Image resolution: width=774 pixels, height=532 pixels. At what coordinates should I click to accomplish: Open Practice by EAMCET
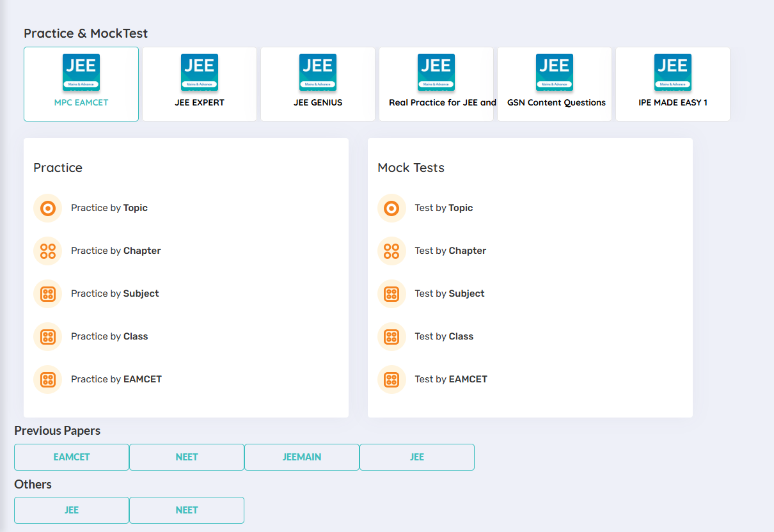(x=116, y=379)
